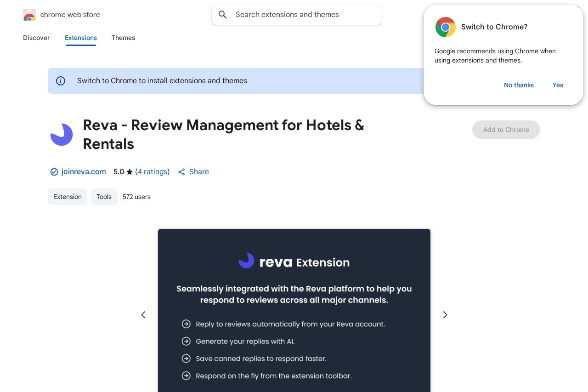Click the Share icon
Screen dimensions: 588x392
coord(181,172)
